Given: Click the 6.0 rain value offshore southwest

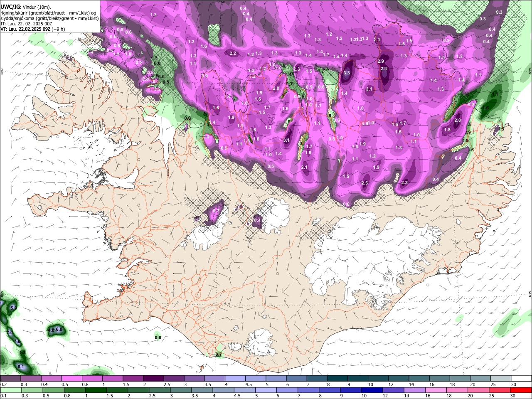Looking at the screenshot, I should [x=59, y=329].
